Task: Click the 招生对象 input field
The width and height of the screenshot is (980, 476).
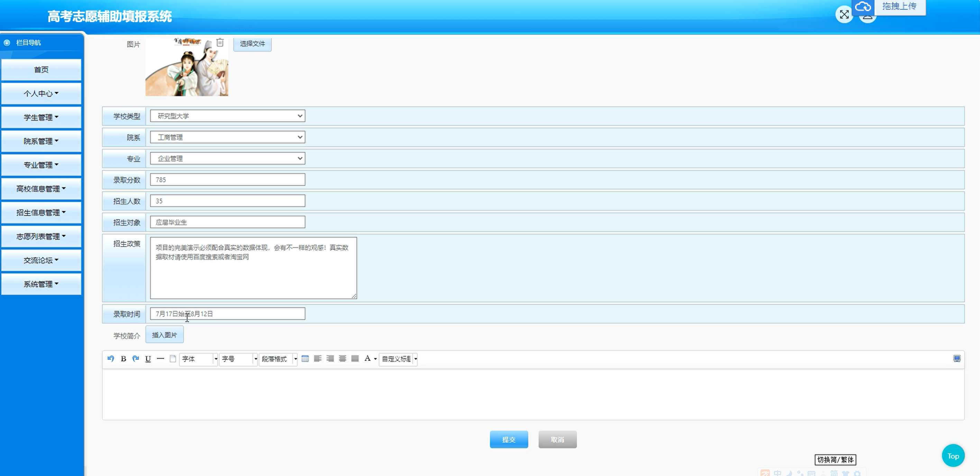Action: [228, 222]
